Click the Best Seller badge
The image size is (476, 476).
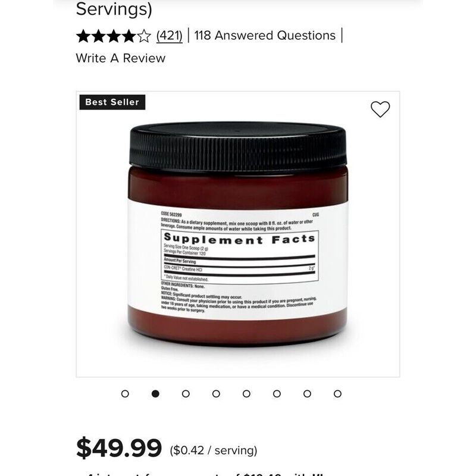click(x=112, y=102)
